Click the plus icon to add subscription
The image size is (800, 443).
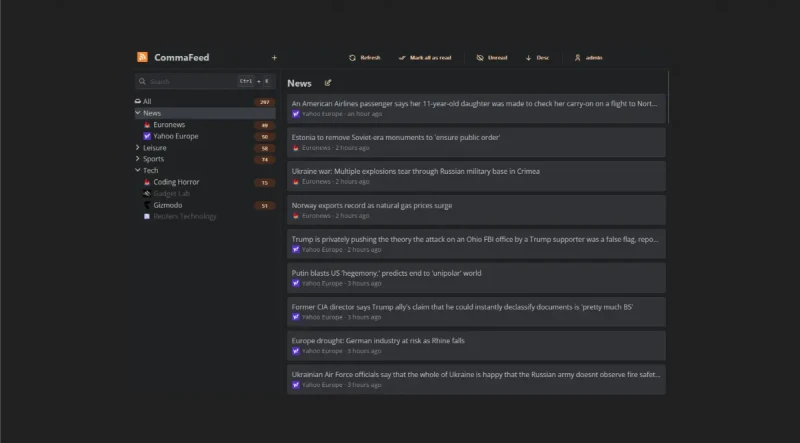(274, 58)
